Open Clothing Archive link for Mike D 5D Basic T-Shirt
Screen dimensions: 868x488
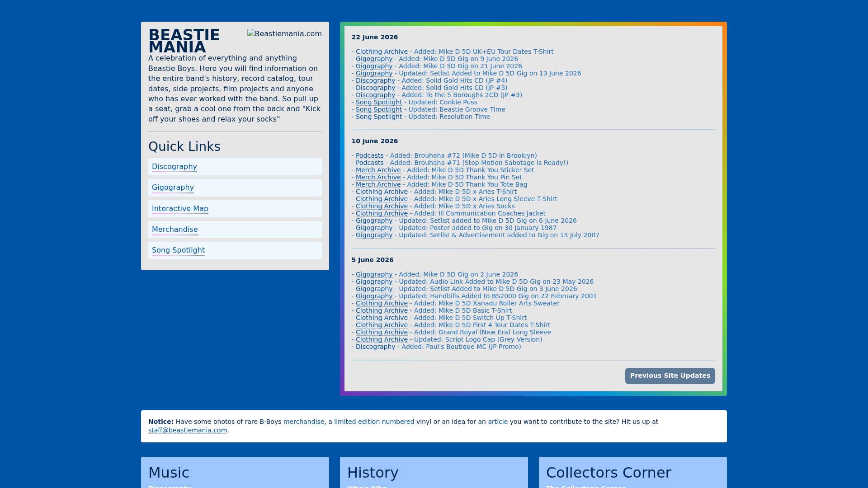[382, 311]
